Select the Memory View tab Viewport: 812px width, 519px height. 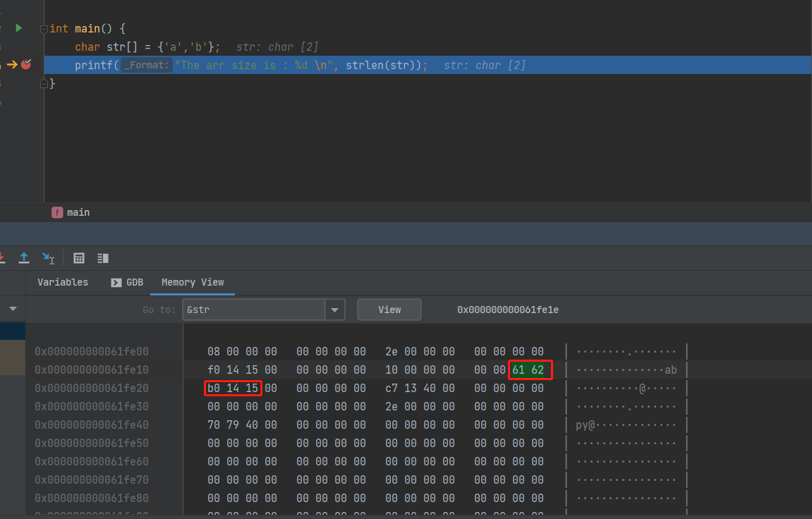tap(193, 282)
